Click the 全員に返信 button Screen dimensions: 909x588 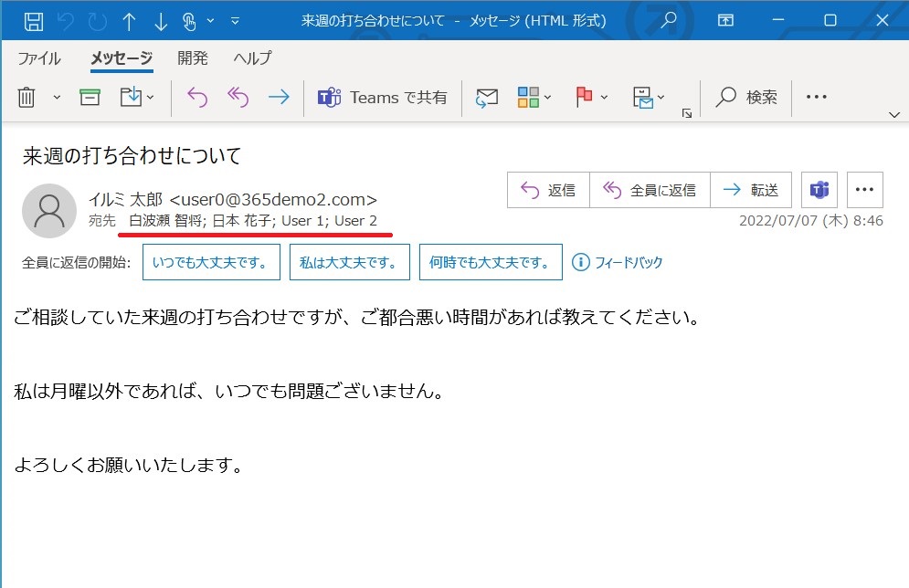[x=650, y=190]
